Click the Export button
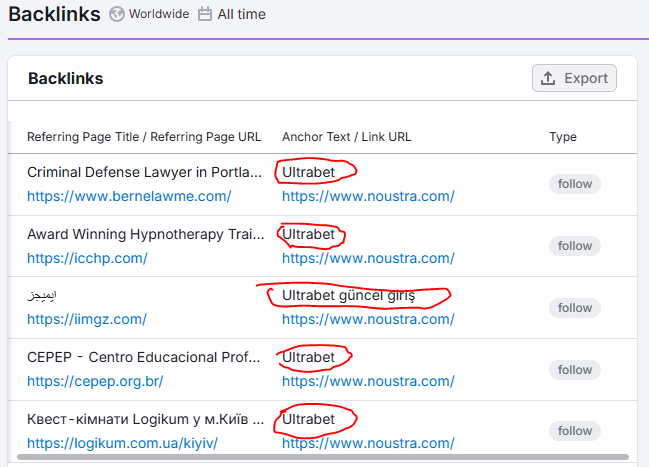 pyautogui.click(x=574, y=78)
